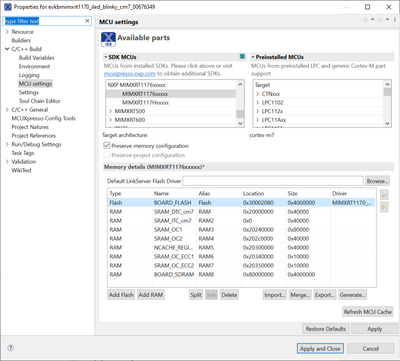Click Merge... button
The height and width of the screenshot is (361, 400).
point(300,295)
